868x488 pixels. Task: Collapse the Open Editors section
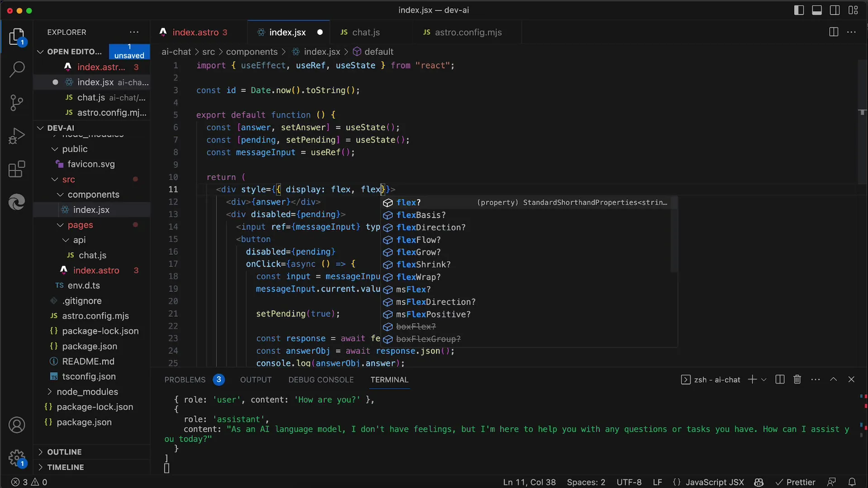tap(40, 52)
